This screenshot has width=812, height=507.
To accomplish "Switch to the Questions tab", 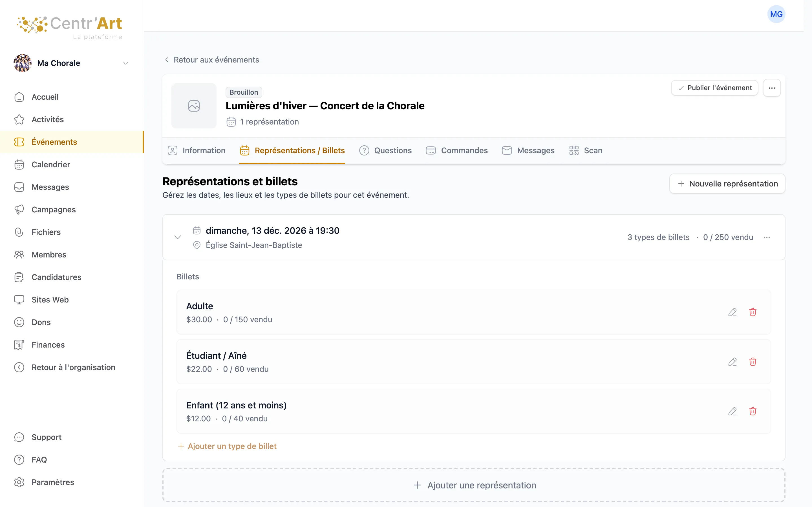I will [385, 151].
